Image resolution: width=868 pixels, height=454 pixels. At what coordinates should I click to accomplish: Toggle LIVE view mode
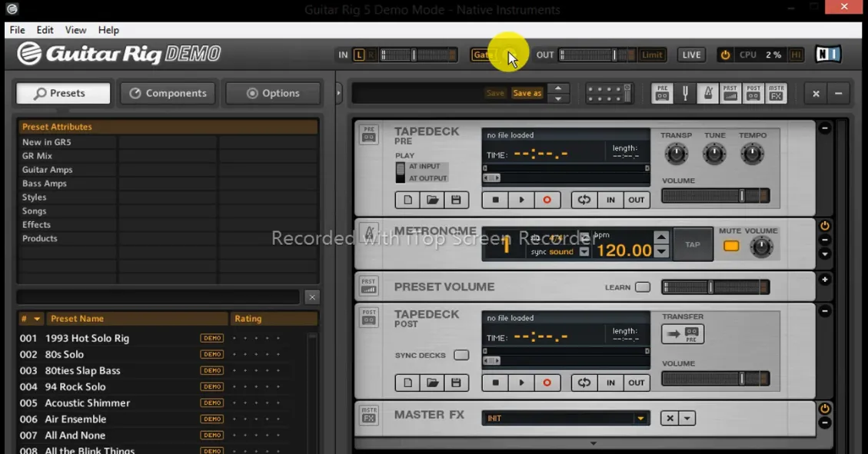point(691,55)
